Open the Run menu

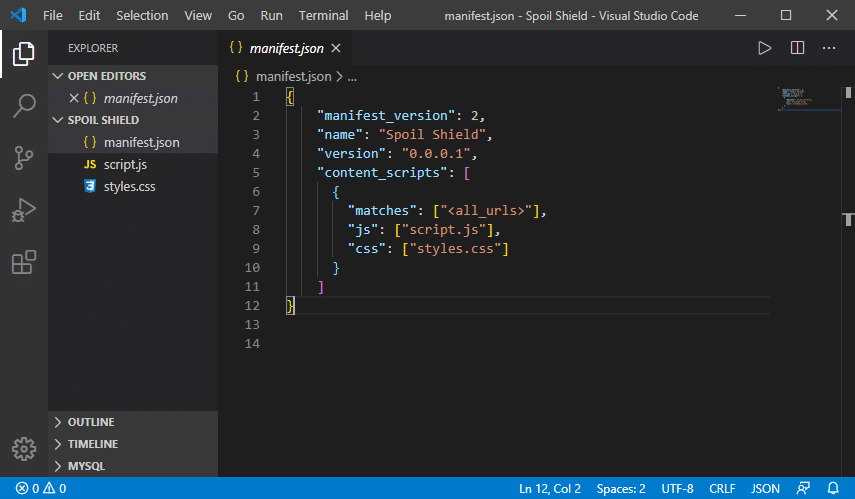coord(271,15)
